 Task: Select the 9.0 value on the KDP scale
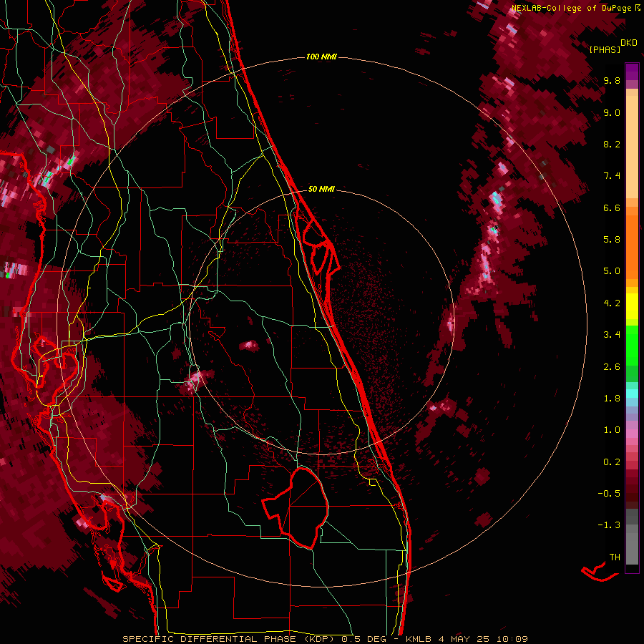pyautogui.click(x=612, y=112)
